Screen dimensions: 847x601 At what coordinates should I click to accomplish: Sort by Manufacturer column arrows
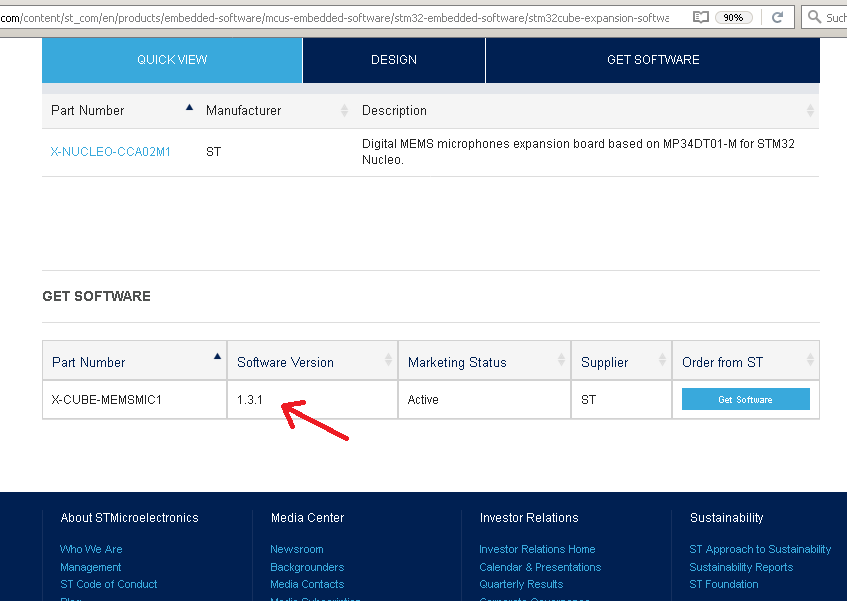[x=345, y=111]
